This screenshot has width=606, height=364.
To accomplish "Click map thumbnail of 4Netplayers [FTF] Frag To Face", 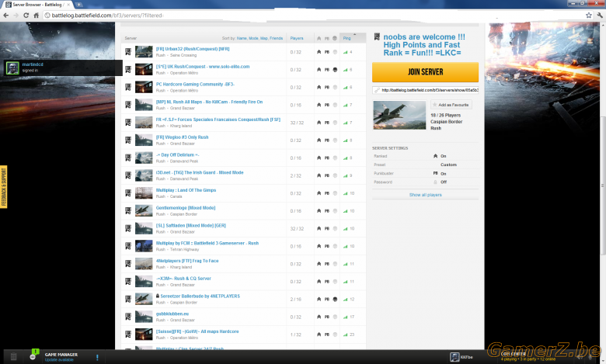I will 144,264.
